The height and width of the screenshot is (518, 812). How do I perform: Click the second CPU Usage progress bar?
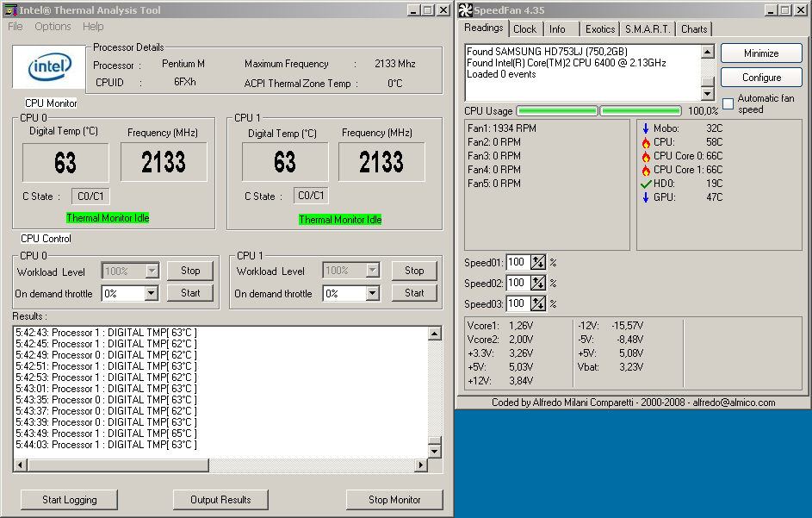click(641, 111)
